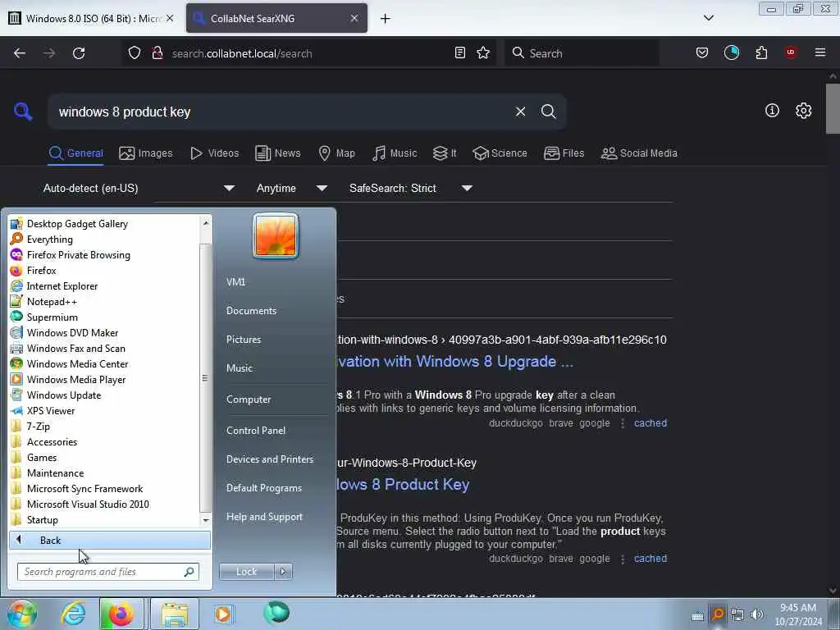Switch to the Videos search tab
This screenshot has width=840, height=630.
pos(214,153)
